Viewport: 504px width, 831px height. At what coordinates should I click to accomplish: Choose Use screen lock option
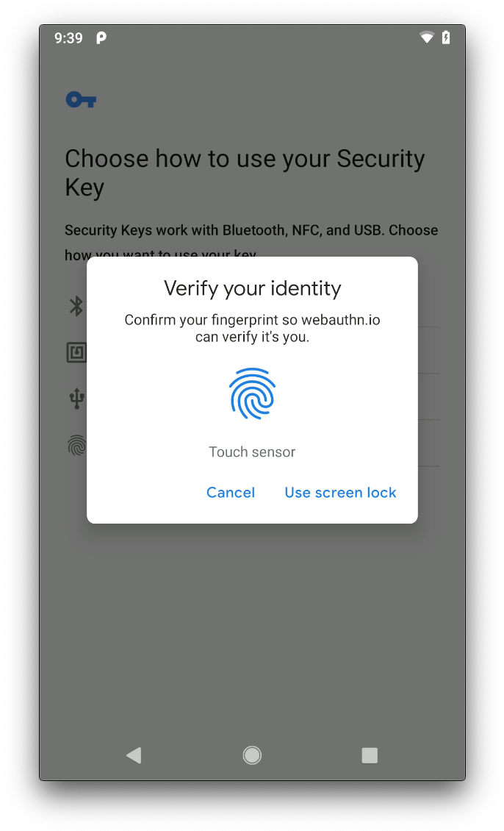[340, 492]
